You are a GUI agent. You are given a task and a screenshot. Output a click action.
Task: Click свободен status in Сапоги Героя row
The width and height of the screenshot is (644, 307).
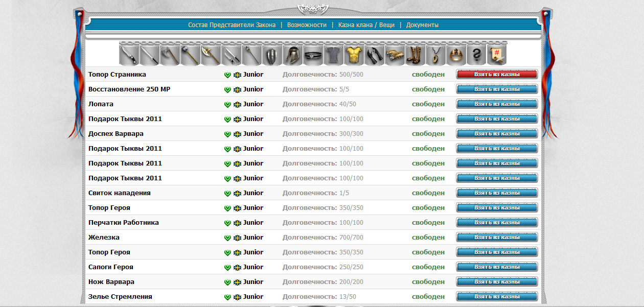pos(428,267)
